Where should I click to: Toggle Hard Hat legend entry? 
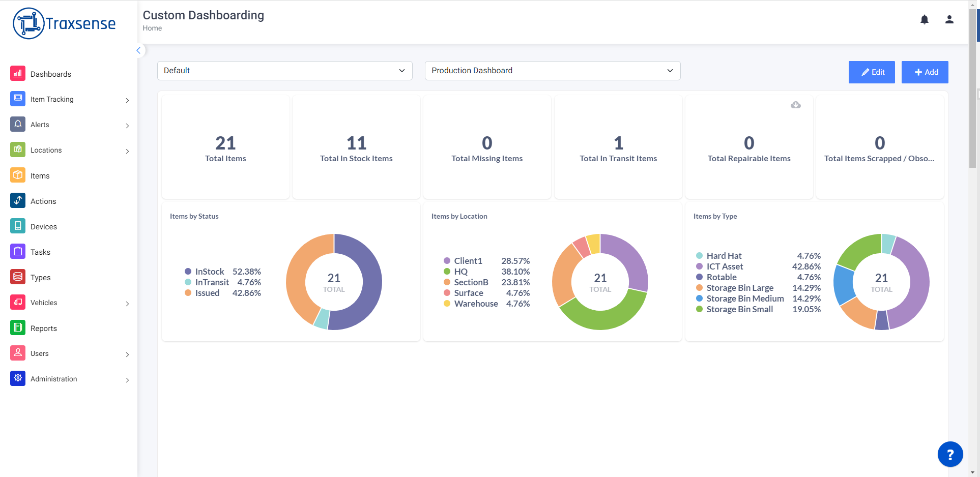click(758, 256)
